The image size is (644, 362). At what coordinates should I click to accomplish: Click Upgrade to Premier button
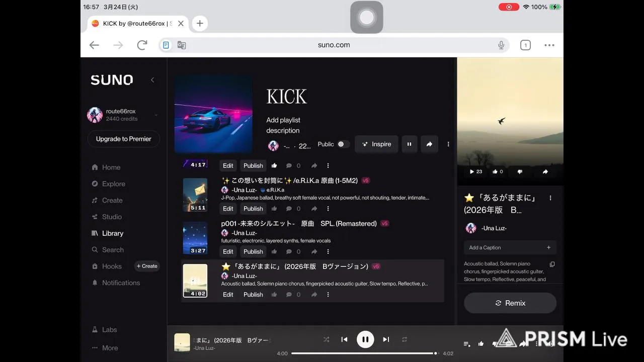coord(124,139)
